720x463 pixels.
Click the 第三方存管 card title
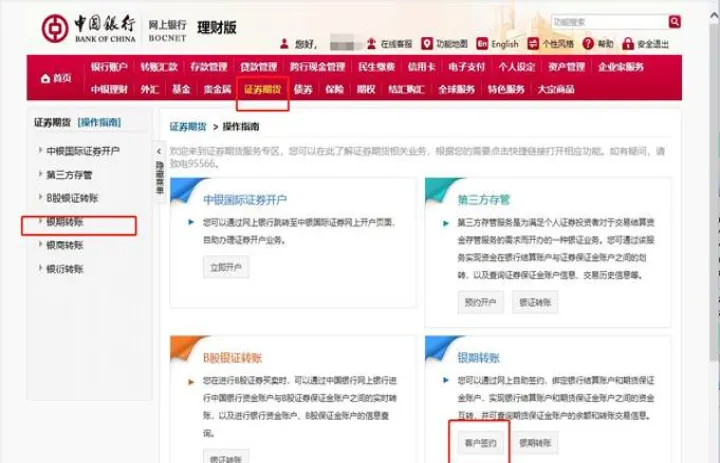pos(484,200)
